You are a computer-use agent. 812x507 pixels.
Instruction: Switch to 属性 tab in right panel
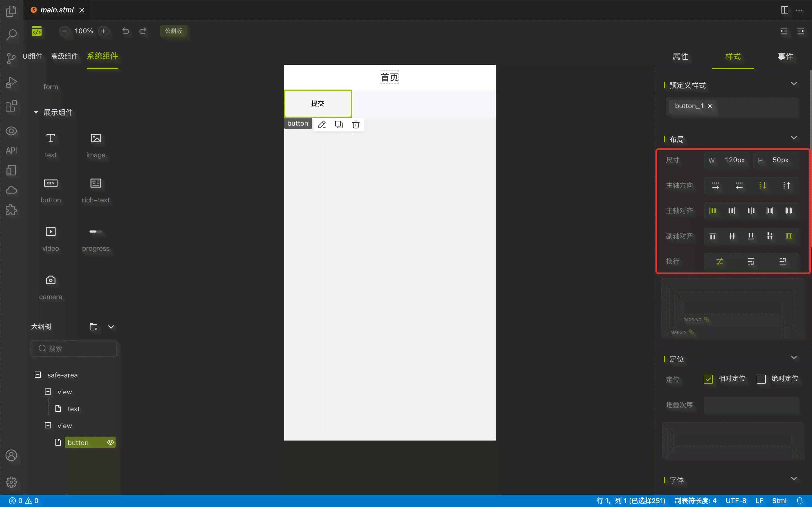click(x=680, y=57)
